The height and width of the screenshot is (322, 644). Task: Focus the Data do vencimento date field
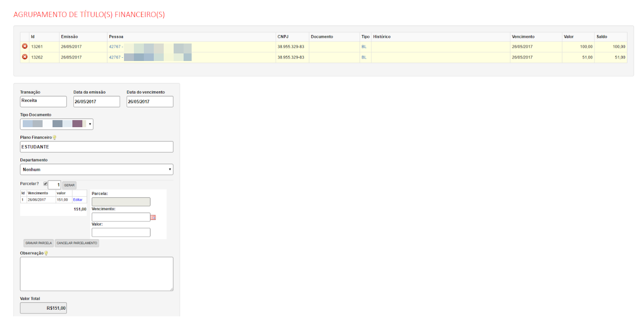pos(150,102)
